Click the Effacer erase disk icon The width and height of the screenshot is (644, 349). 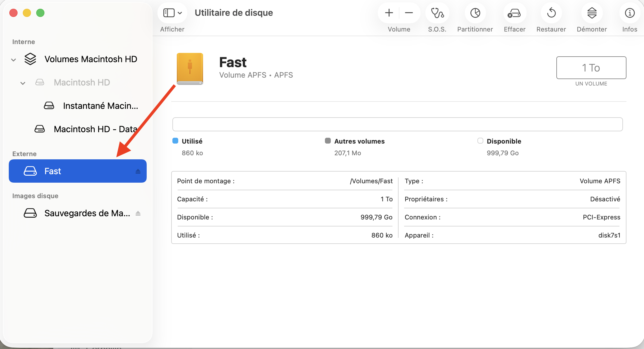pyautogui.click(x=514, y=13)
